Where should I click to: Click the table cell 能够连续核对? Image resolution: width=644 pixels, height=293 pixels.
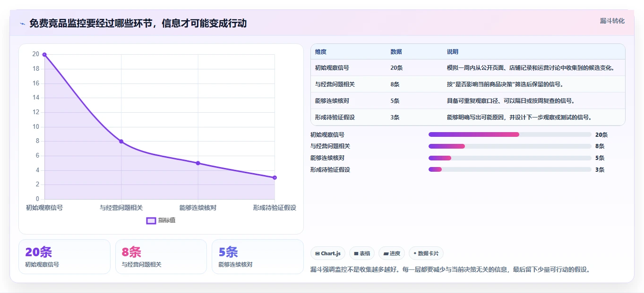pos(332,101)
